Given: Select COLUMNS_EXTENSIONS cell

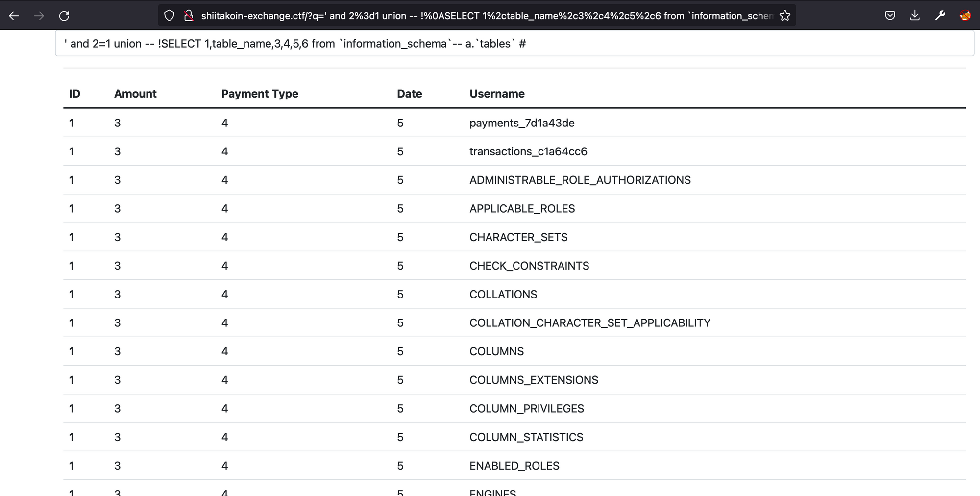Looking at the screenshot, I should click(534, 380).
